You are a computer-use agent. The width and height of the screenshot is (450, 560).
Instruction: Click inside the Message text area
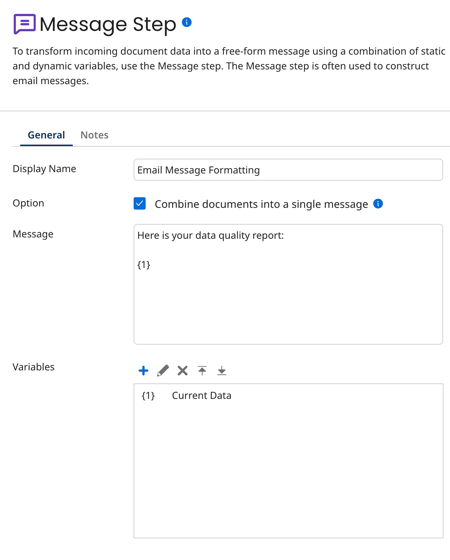pos(288,284)
